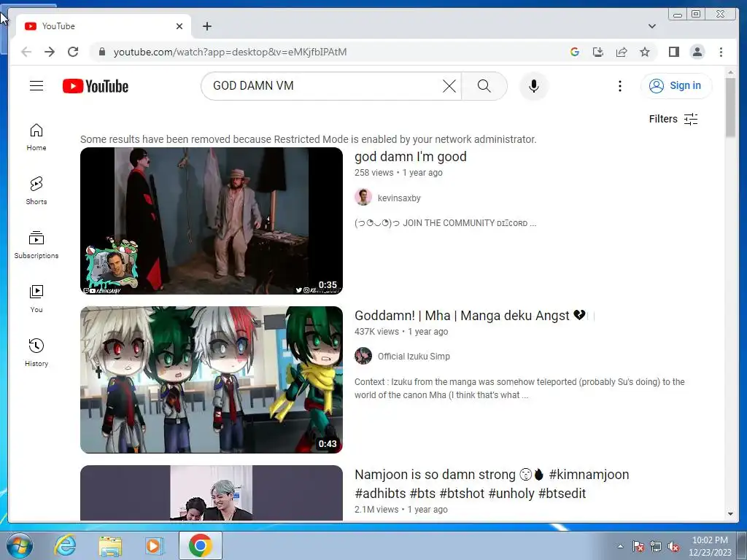747x560 pixels.
Task: Go to the YouTube logo homepage
Action: tap(96, 86)
